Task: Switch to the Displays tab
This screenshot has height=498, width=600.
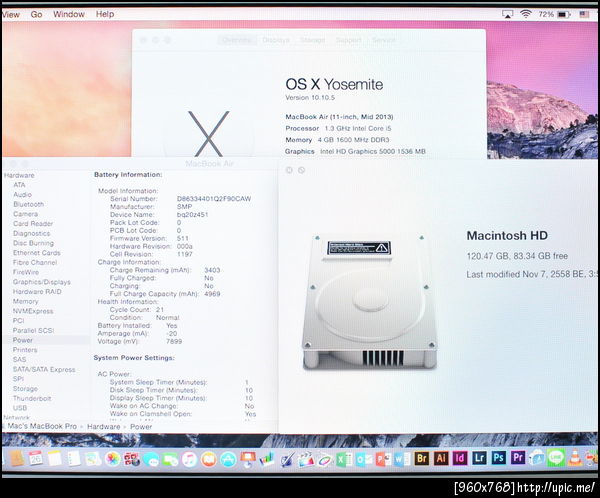Action: point(276,40)
